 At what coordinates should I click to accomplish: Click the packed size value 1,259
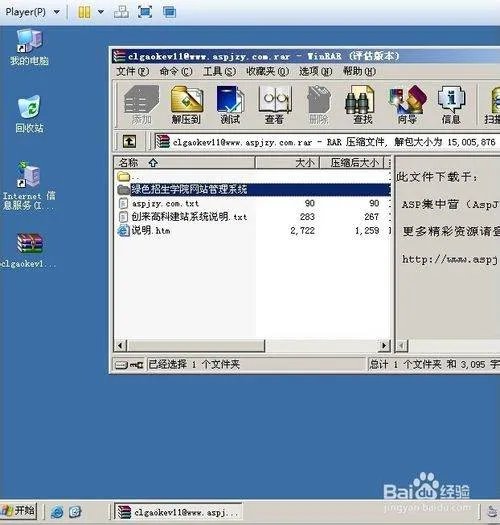[367, 231]
